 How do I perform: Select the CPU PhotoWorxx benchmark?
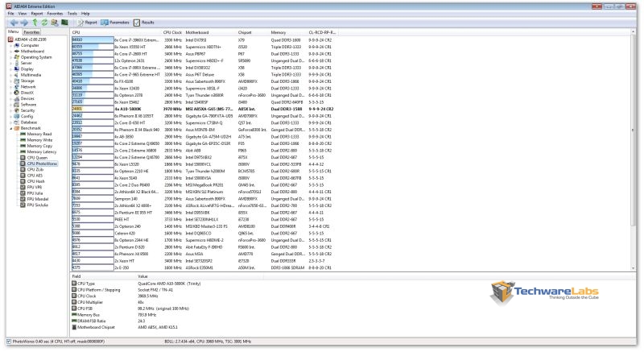(42, 164)
